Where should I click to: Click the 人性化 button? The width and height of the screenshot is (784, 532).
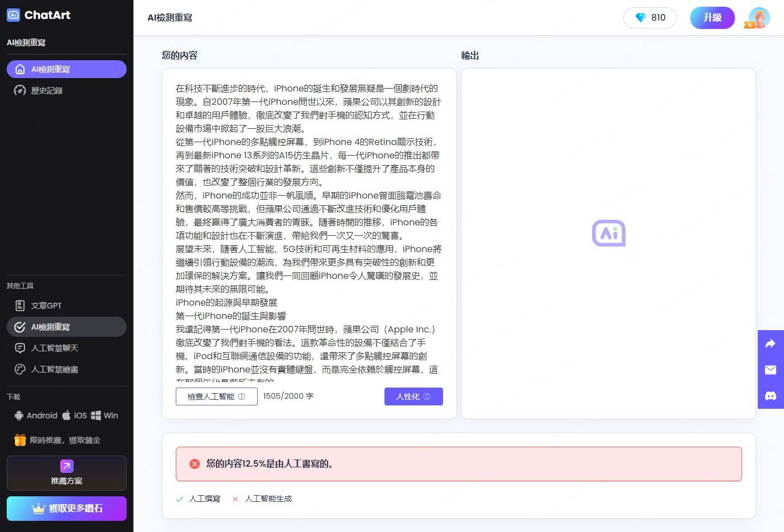coord(413,396)
